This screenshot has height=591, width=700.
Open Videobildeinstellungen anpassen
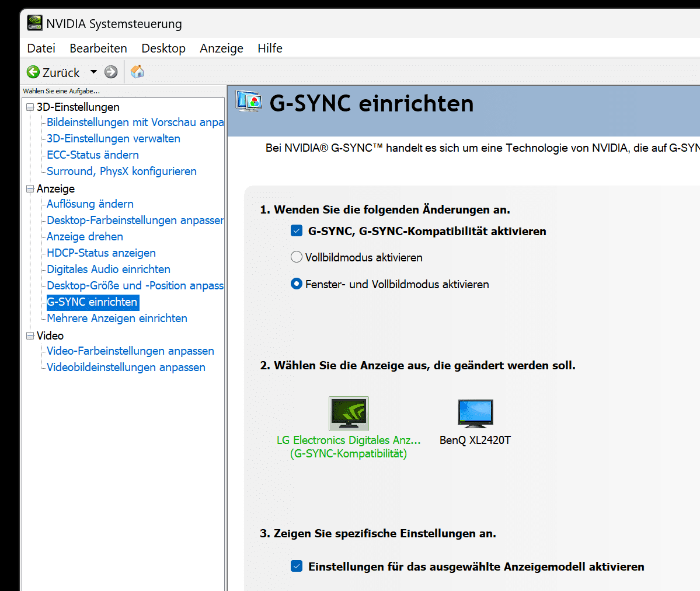[126, 367]
